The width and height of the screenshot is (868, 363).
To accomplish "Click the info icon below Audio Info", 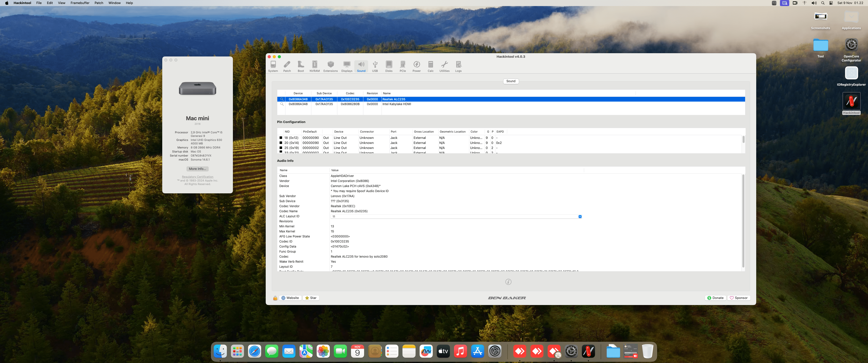I will (x=508, y=282).
